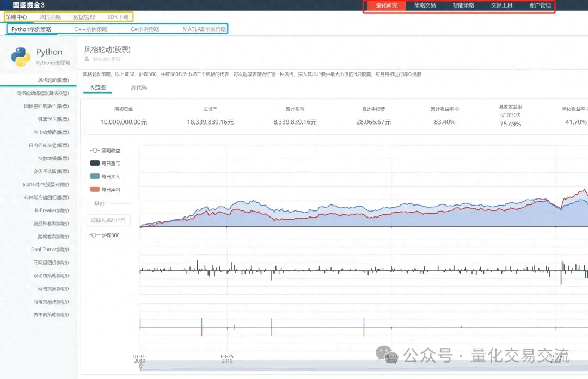Open the 网格交易(期货) strategy
Viewport: 588px width, 379px height.
point(53,289)
